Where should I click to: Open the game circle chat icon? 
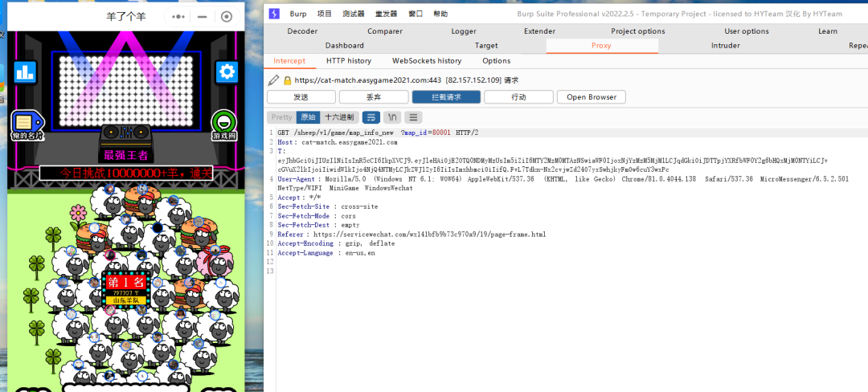[x=224, y=125]
